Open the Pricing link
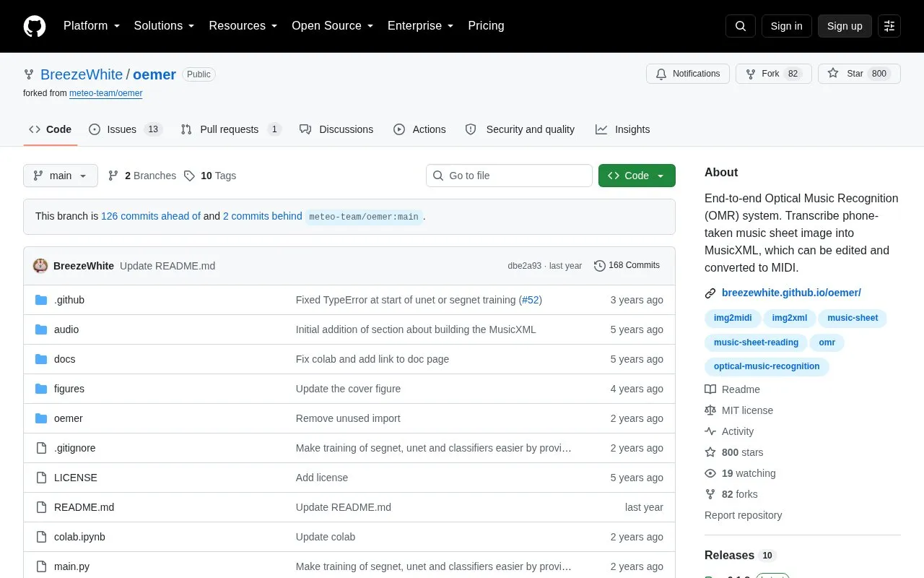The height and width of the screenshot is (578, 924). (x=486, y=26)
